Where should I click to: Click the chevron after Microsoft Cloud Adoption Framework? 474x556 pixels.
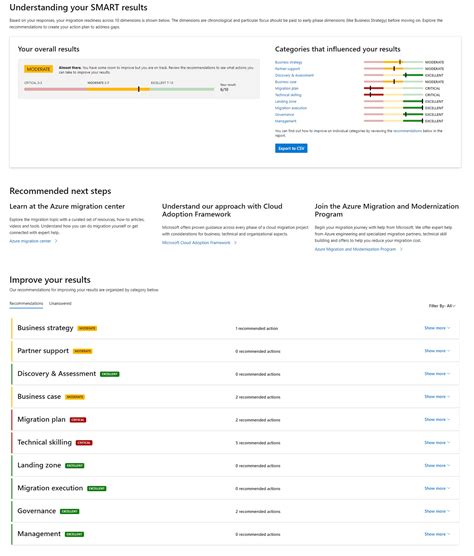[x=235, y=243]
